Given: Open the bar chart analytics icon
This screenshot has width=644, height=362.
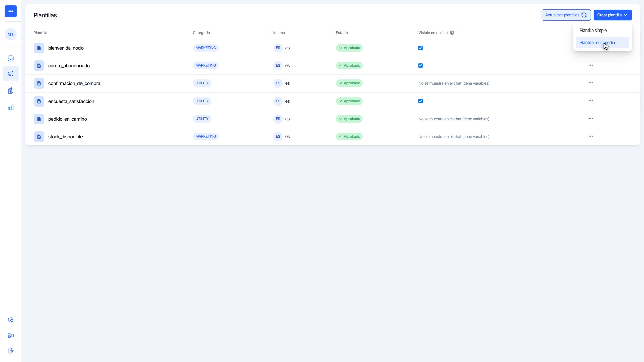Looking at the screenshot, I should click(x=11, y=107).
